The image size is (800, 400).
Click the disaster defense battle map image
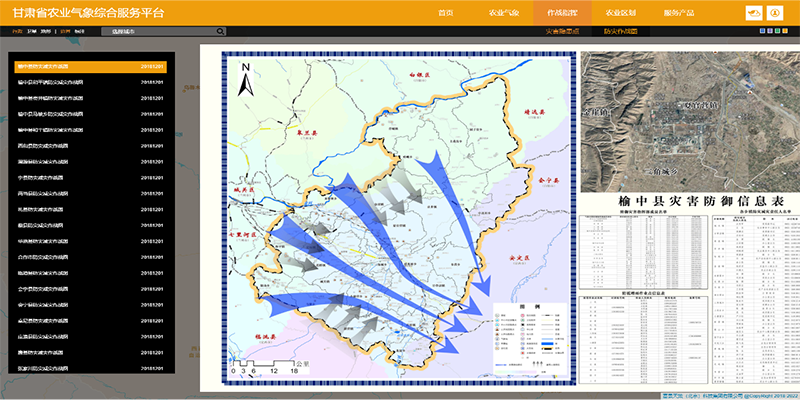[x=399, y=218]
